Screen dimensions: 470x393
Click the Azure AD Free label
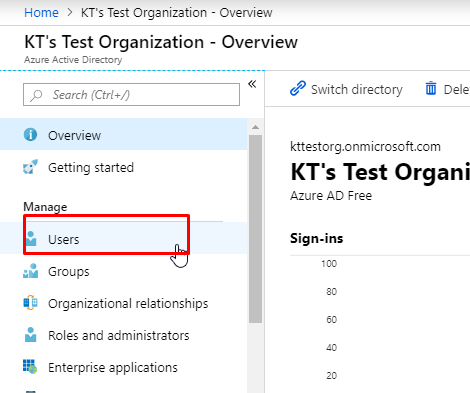331,195
